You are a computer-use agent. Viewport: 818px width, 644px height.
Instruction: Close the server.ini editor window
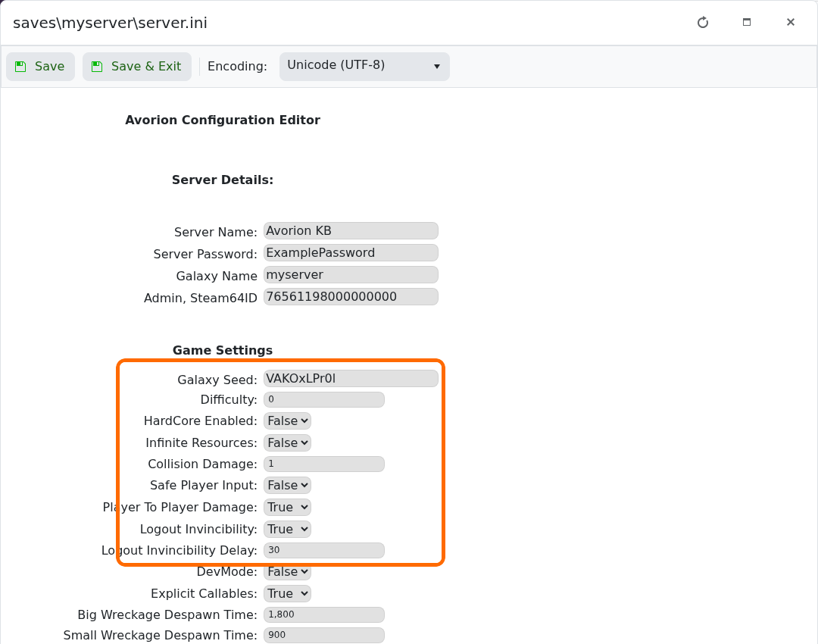click(790, 23)
